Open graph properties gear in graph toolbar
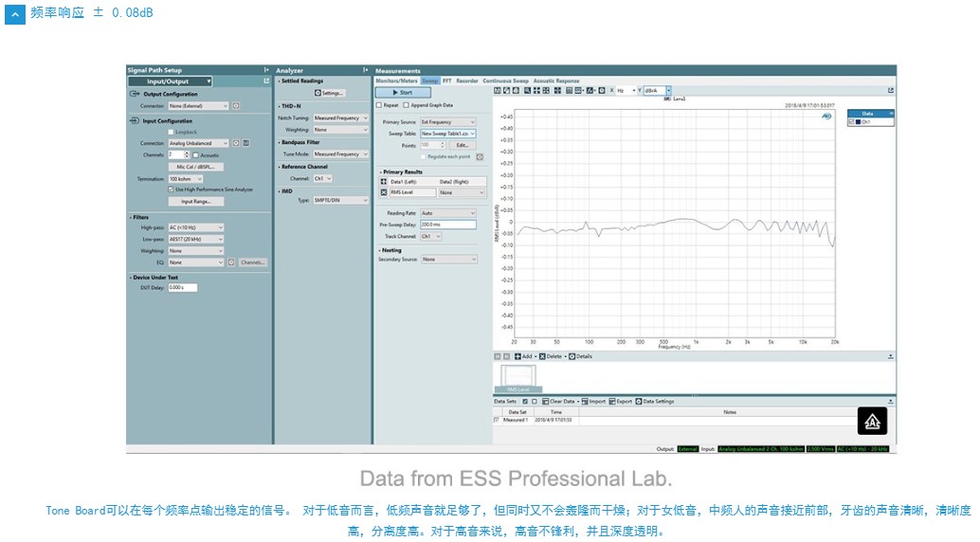Screen dimensions: 980x542 click(602, 91)
